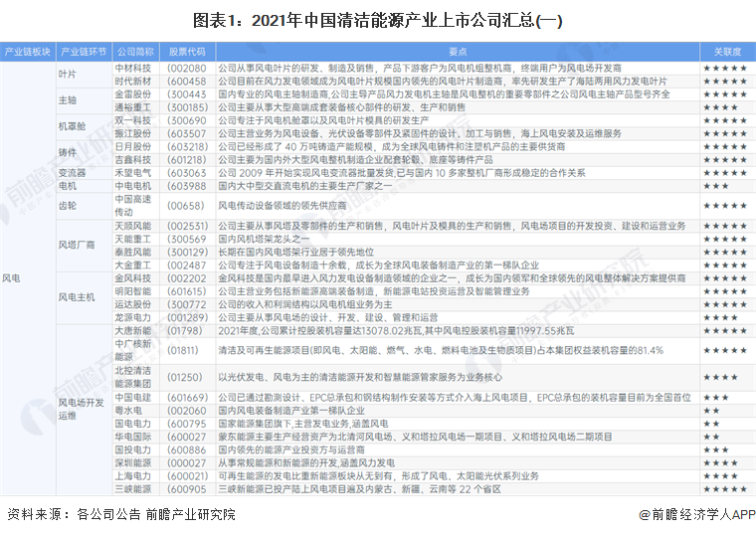
Task: Click stock code (002202)
Action: point(187,278)
